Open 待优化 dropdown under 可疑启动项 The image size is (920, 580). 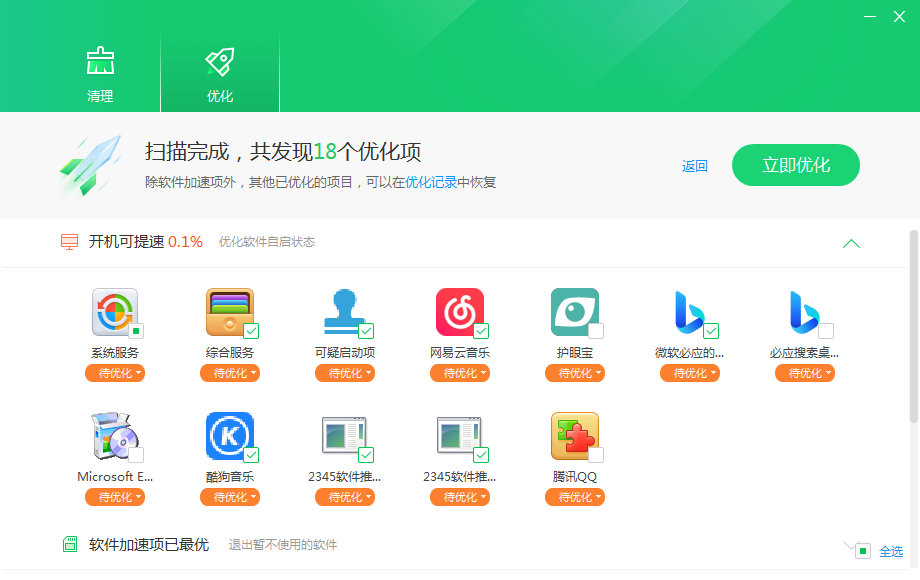(x=345, y=373)
